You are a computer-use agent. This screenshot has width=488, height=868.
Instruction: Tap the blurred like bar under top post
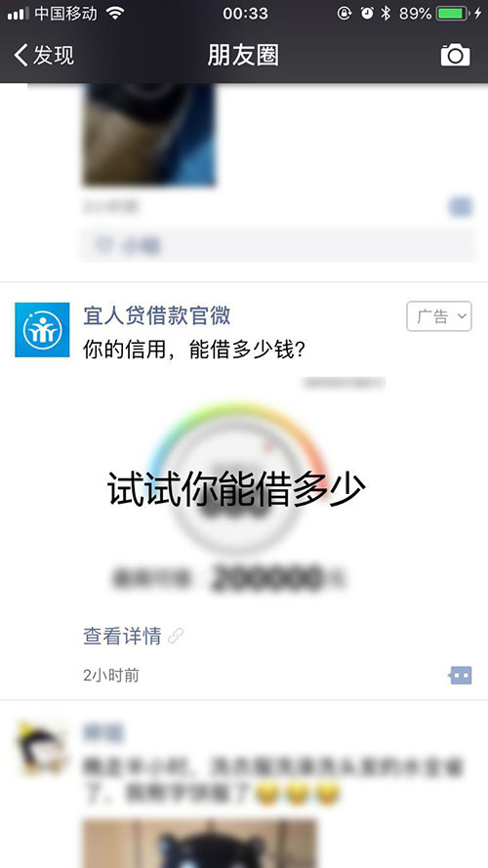click(278, 245)
